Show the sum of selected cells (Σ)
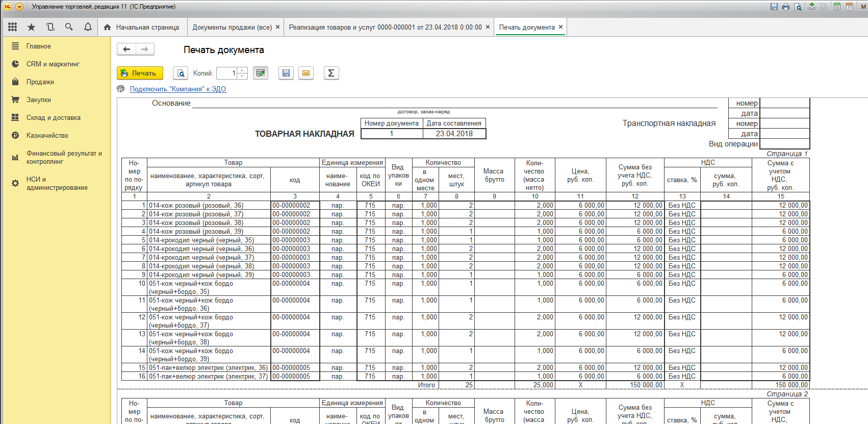This screenshot has height=424, width=868. tap(331, 73)
